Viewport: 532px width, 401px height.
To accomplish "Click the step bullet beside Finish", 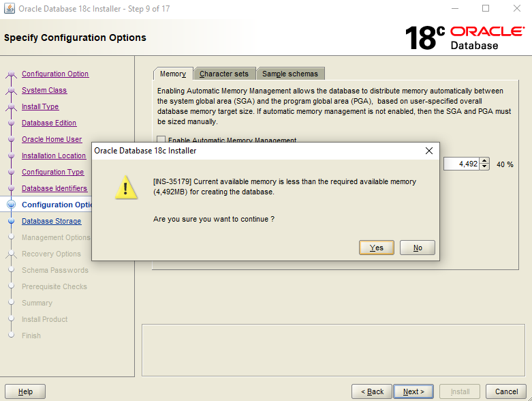I will click(x=11, y=335).
